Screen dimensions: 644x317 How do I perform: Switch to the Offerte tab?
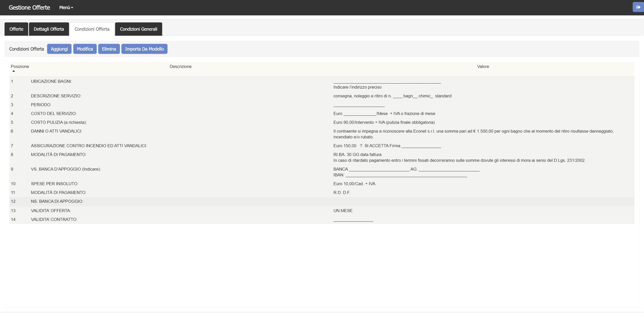click(16, 29)
